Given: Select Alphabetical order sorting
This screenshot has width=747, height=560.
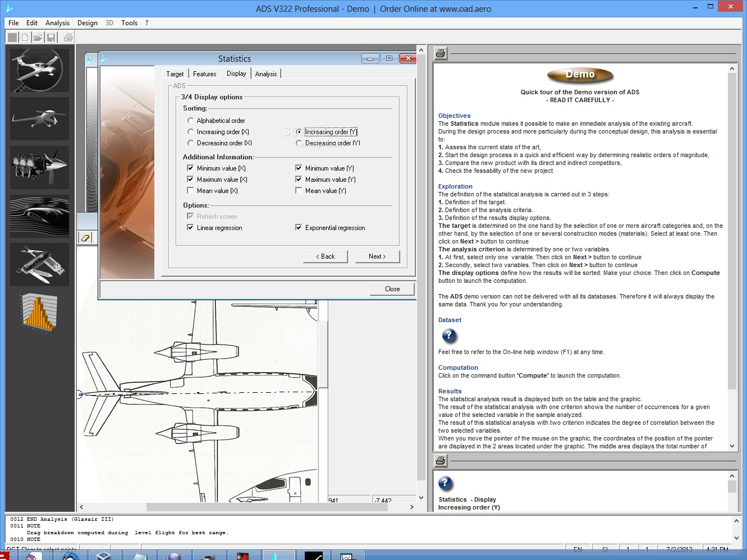Looking at the screenshot, I should (217, 121).
